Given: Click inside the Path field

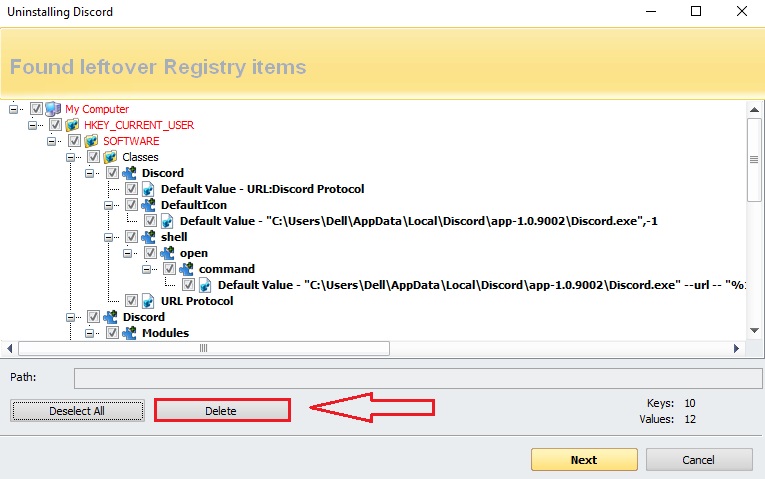Looking at the screenshot, I should click(x=418, y=379).
